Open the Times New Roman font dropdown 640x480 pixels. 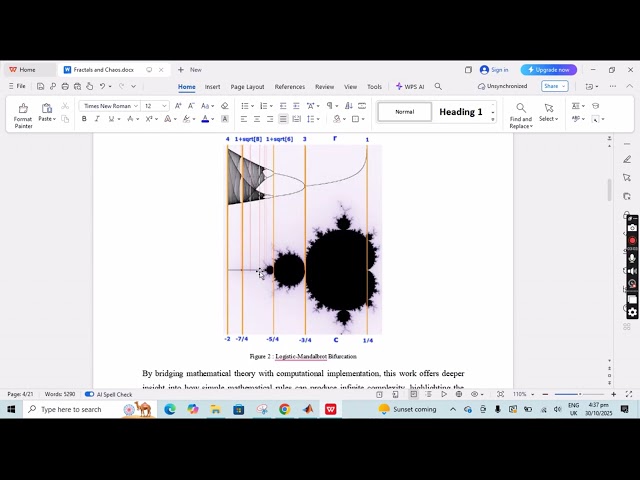[x=136, y=106]
